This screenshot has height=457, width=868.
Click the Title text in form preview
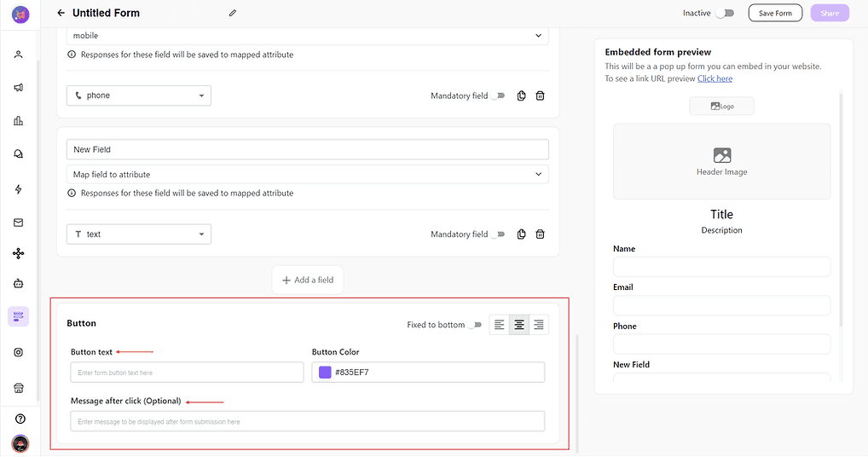click(722, 214)
